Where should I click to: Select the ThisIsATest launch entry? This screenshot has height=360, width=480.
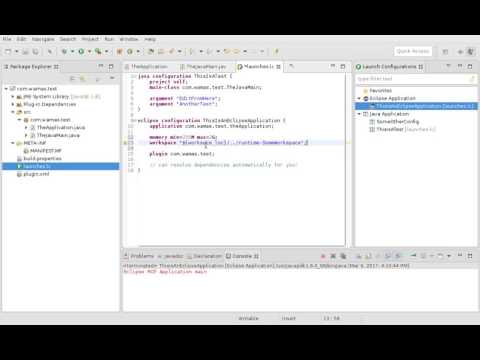point(402,129)
